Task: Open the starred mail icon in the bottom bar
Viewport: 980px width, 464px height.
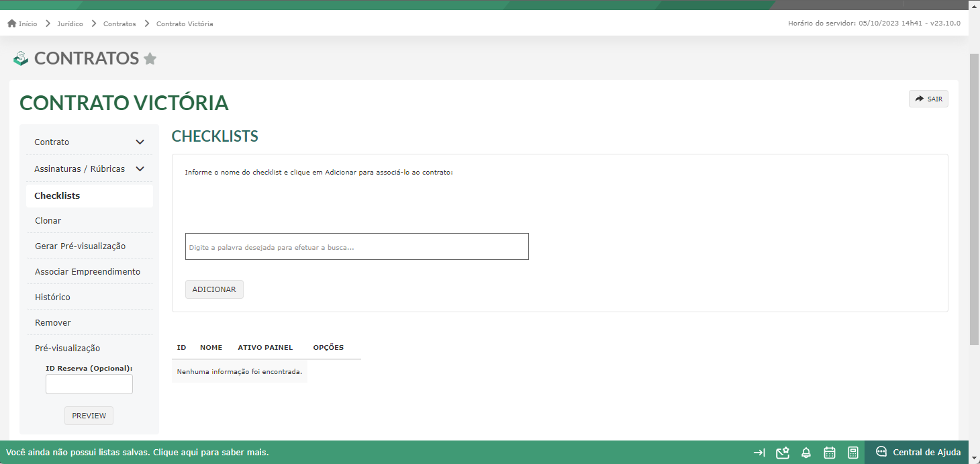Action: tap(782, 453)
